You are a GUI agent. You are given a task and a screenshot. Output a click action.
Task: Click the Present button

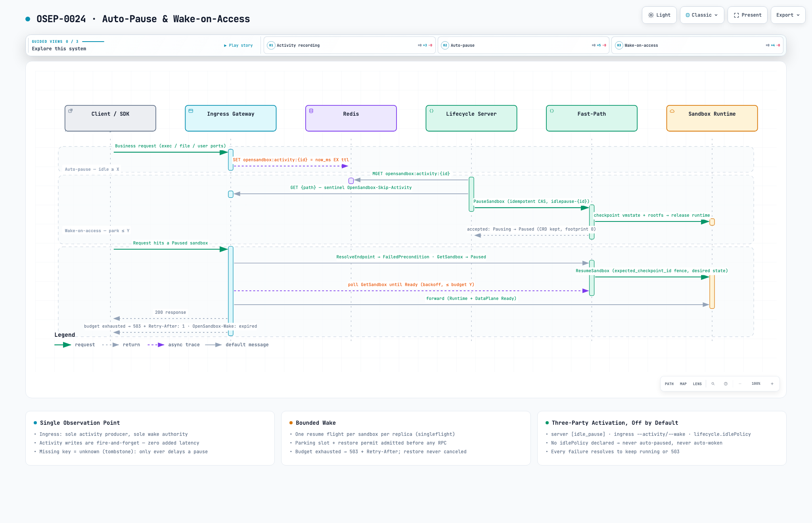coord(747,15)
